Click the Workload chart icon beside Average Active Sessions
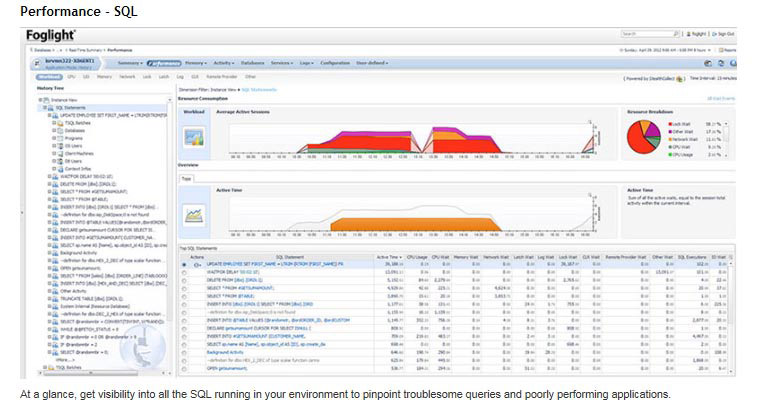The width and height of the screenshot is (757, 409). [x=194, y=138]
